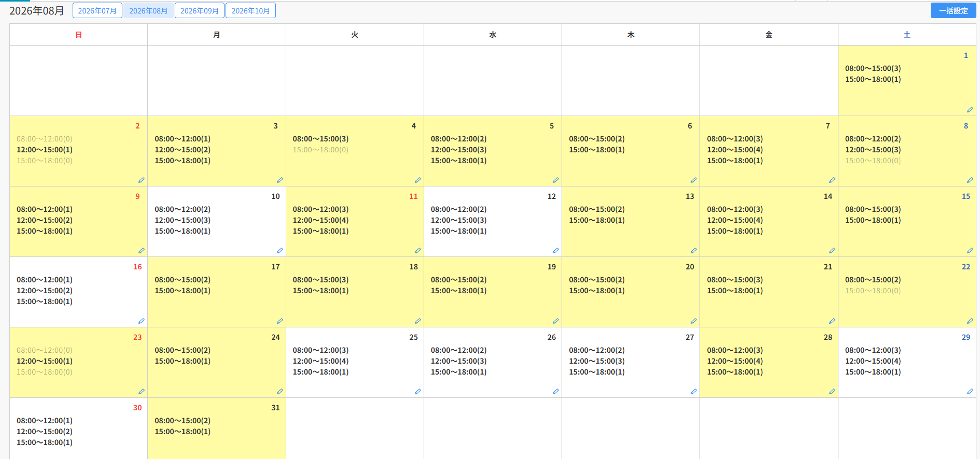Screen dimensions: 980x459
Task: Switch to the 2026年07月 month tab
Action: [97, 10]
